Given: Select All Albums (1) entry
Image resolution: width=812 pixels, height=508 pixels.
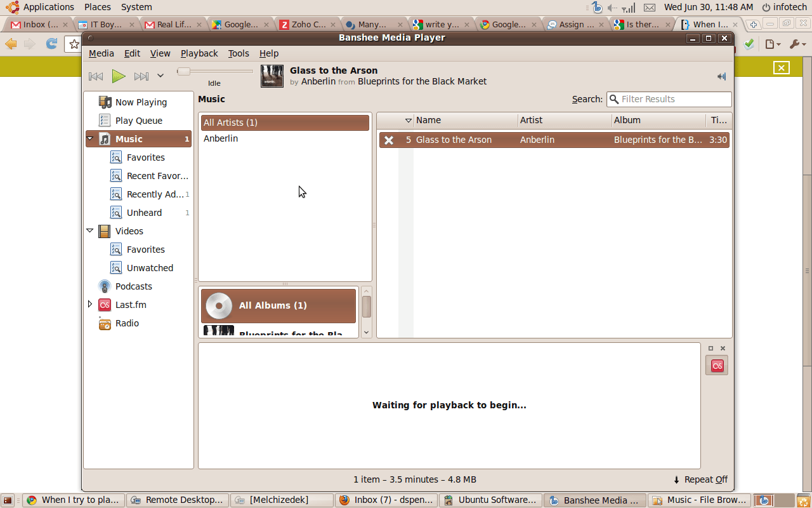Looking at the screenshot, I should [279, 305].
